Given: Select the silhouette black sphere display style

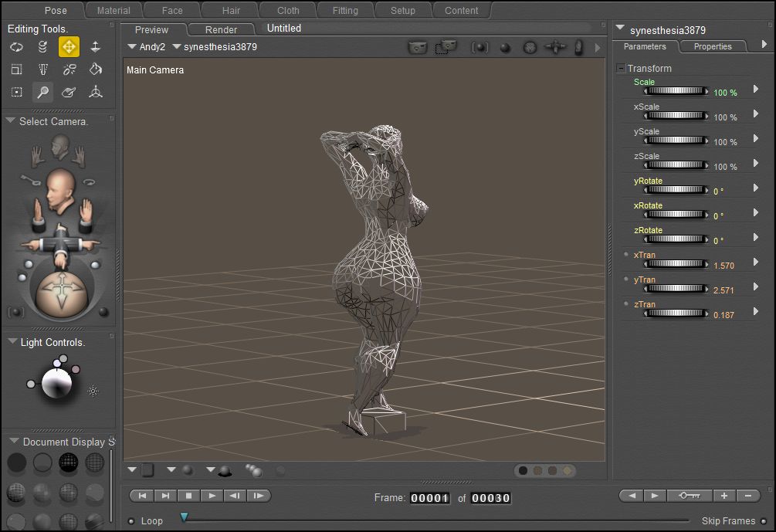Looking at the screenshot, I should (x=16, y=463).
